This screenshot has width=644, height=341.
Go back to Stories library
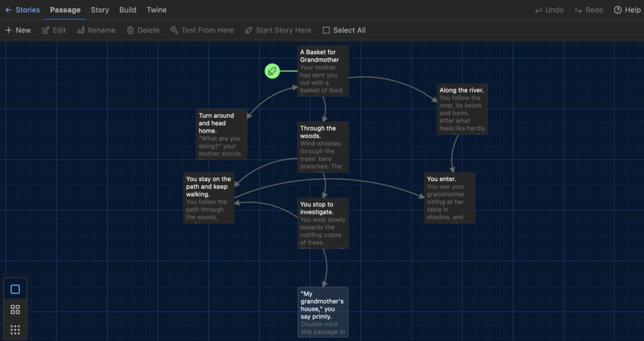click(23, 10)
